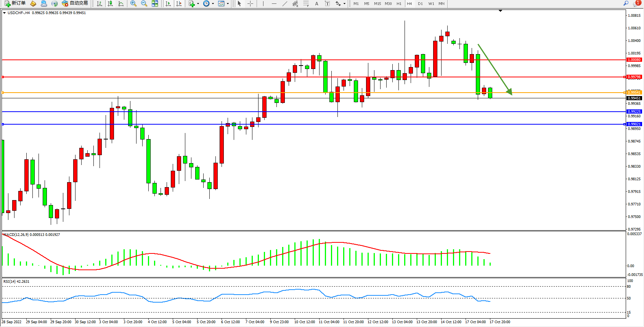Select the trendline drawing tool

click(x=285, y=3)
